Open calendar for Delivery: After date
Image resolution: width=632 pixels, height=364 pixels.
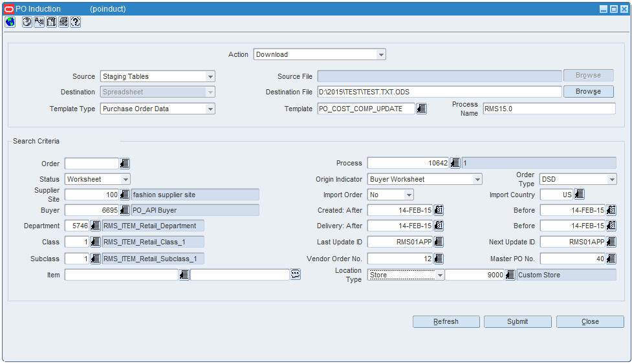coord(439,226)
